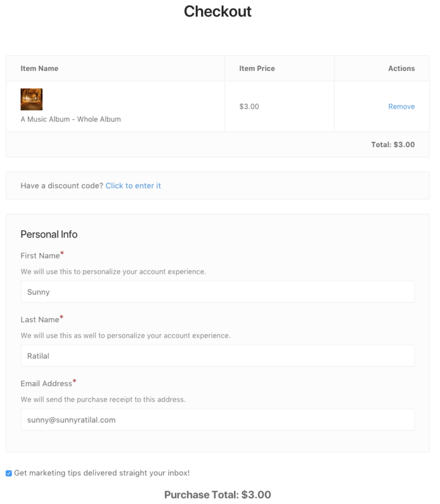Click the Item Name column header

click(39, 69)
